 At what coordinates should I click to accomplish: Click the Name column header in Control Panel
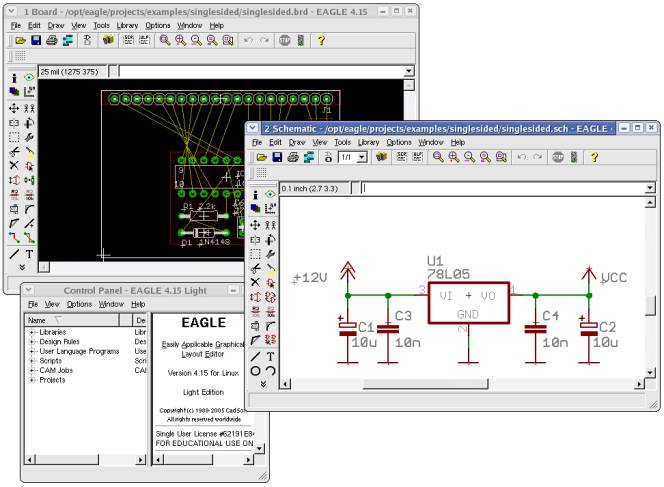point(72,320)
